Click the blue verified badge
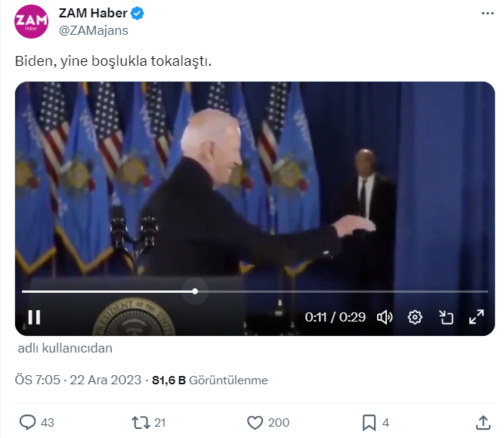504x438 pixels. [x=138, y=14]
